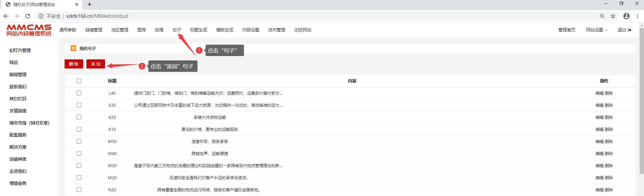Open 幻灯片管理 in the sidebar

(x=20, y=50)
